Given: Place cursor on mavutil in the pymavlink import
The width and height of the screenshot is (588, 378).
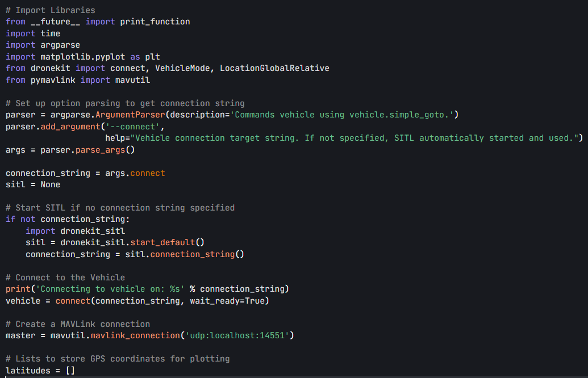Looking at the screenshot, I should 135,80.
